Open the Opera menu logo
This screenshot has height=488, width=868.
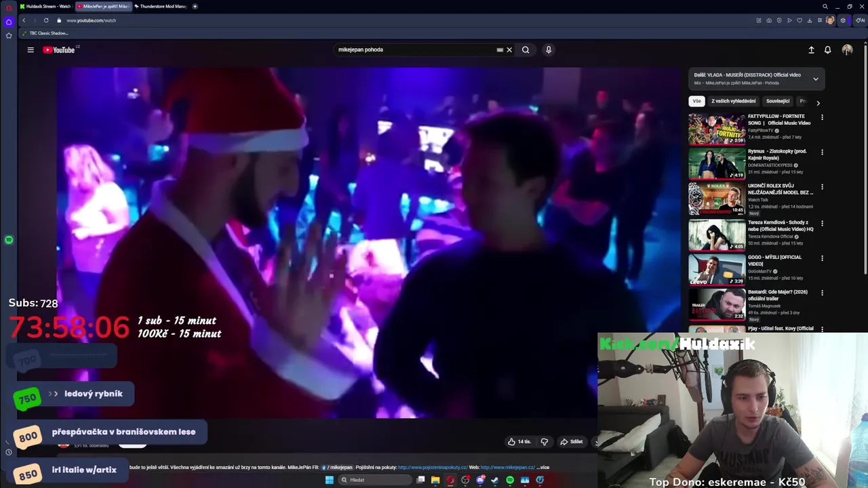[x=9, y=7]
